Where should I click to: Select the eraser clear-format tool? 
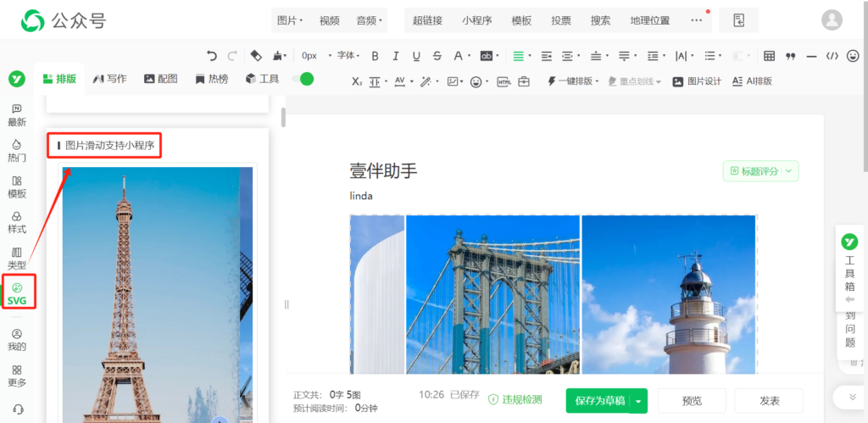256,55
